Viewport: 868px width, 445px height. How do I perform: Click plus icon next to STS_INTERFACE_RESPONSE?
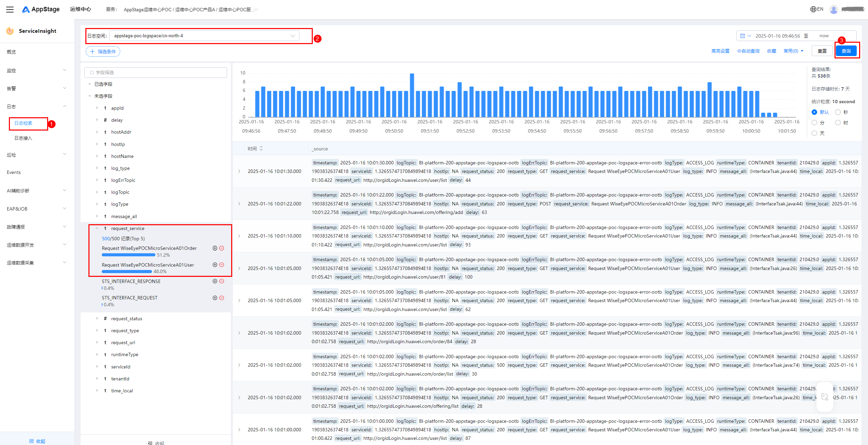point(215,281)
